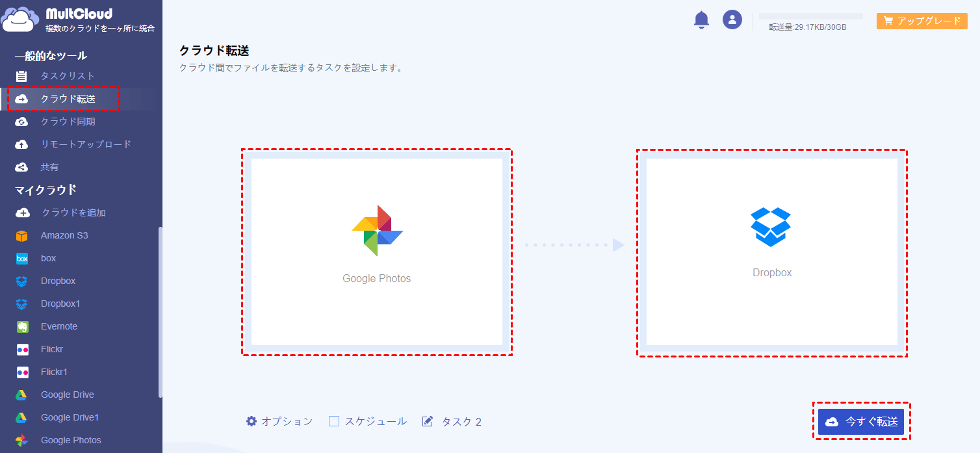Viewport: 980px width, 453px height.
Task: Click the task name edit pencil icon
Action: 428,421
